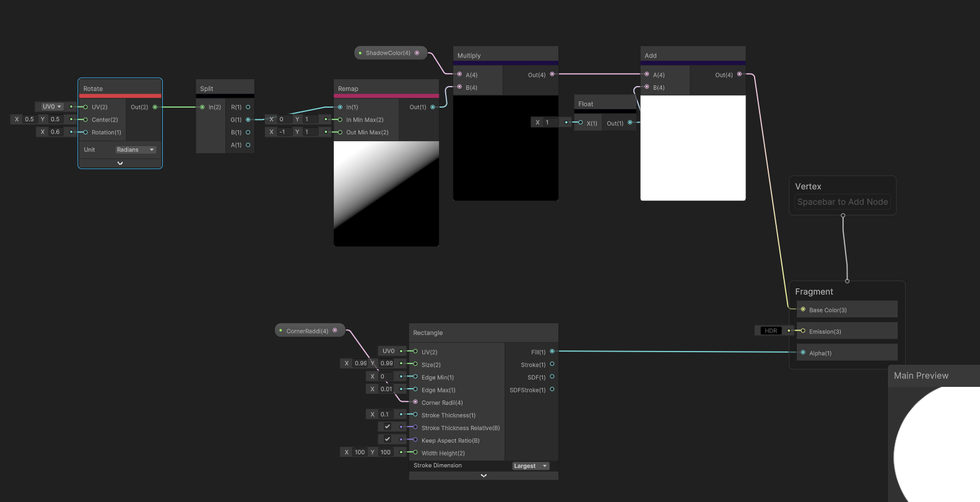This screenshot has width=980, height=502.
Task: Click the Fragment Alpha(1) port
Action: 803,352
